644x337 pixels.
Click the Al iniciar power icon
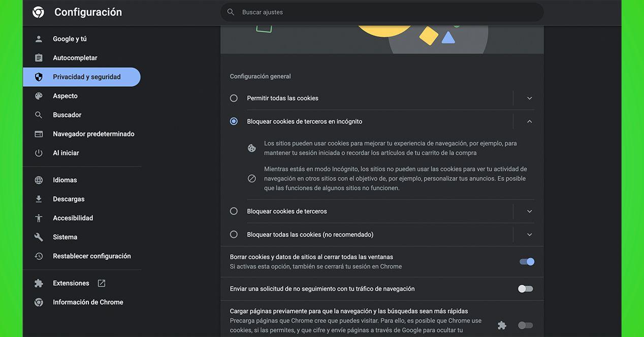(39, 152)
